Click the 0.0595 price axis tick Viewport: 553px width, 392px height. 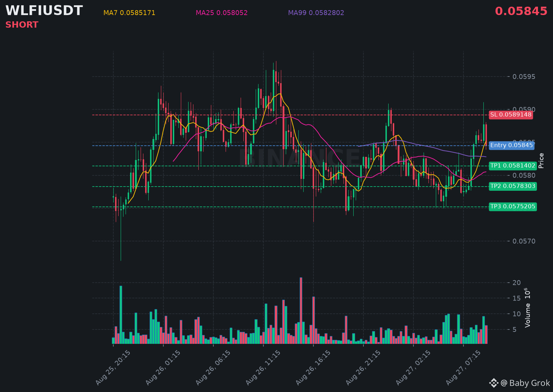(524, 77)
